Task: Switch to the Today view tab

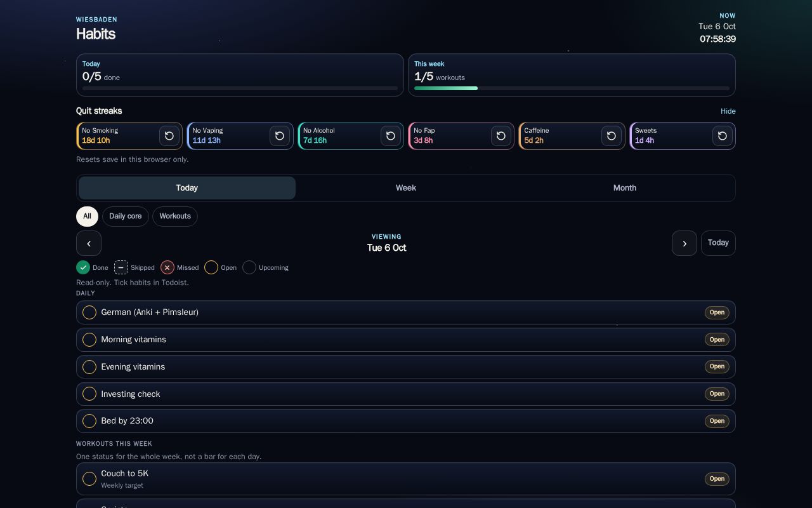Action: tap(187, 188)
